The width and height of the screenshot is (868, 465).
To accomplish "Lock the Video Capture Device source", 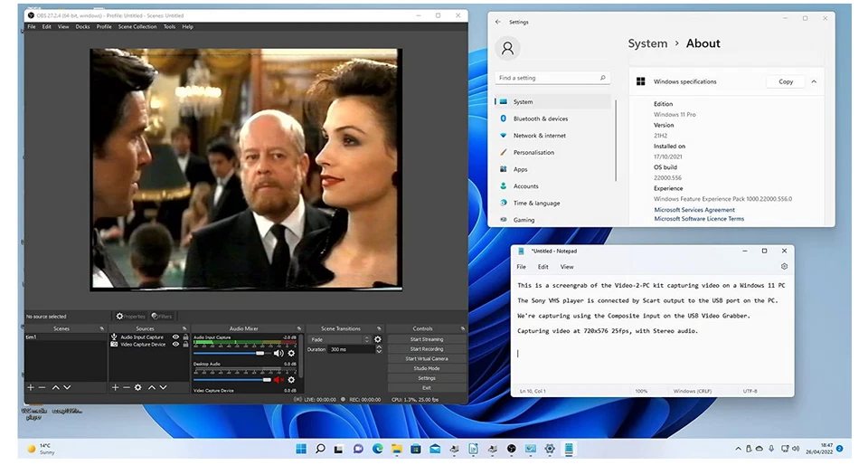I will coord(185,345).
